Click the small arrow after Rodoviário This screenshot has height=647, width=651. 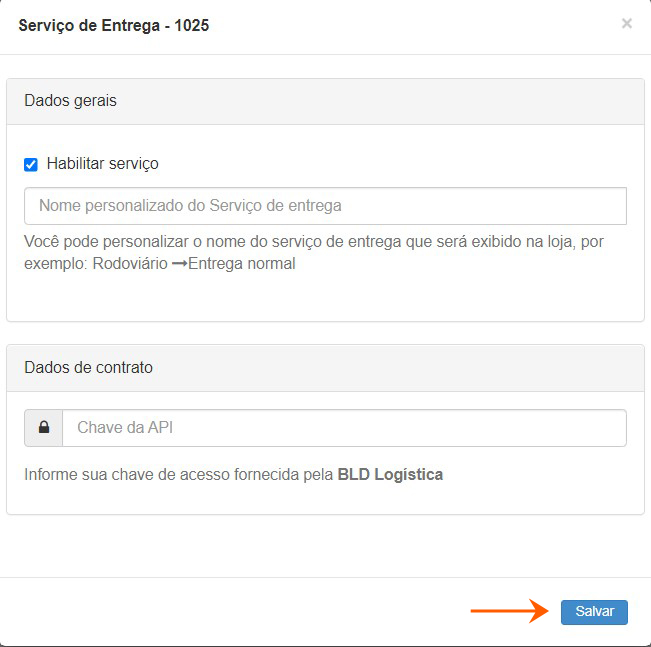(179, 264)
